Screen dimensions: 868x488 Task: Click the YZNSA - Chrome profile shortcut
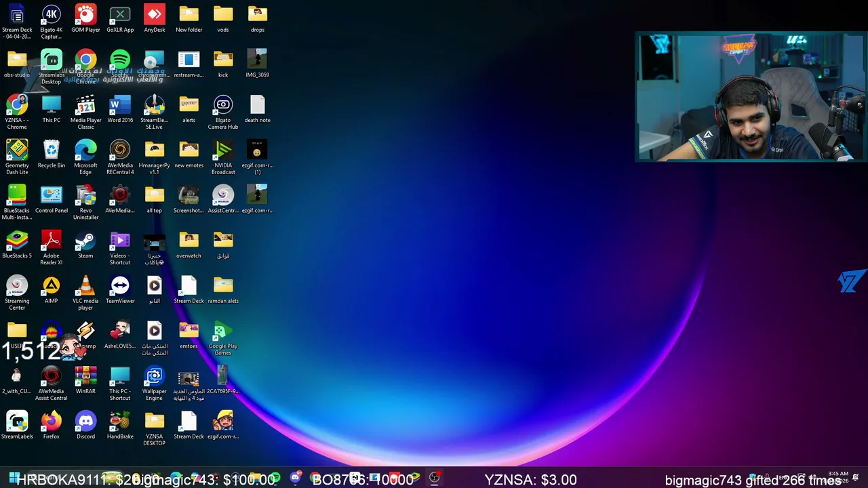coord(17,113)
